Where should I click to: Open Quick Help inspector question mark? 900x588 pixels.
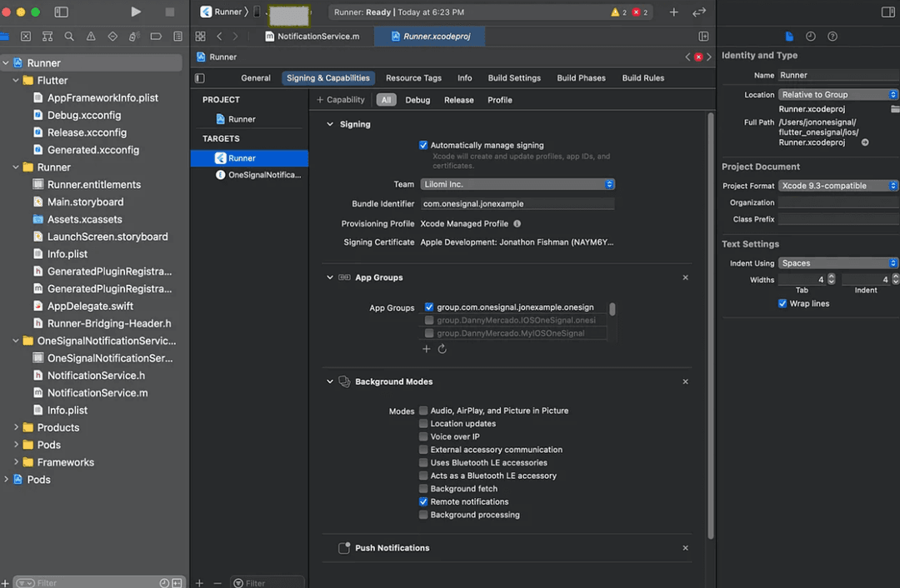[832, 36]
